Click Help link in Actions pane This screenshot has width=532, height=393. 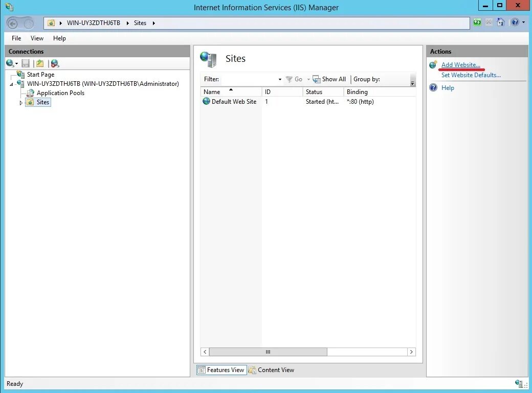coord(448,88)
